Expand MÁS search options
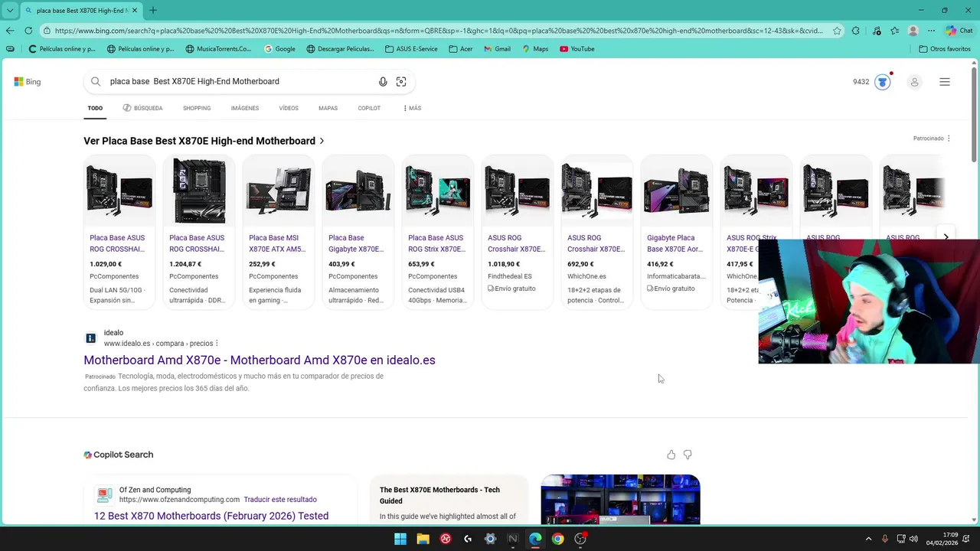Image resolution: width=980 pixels, height=551 pixels. [x=412, y=108]
